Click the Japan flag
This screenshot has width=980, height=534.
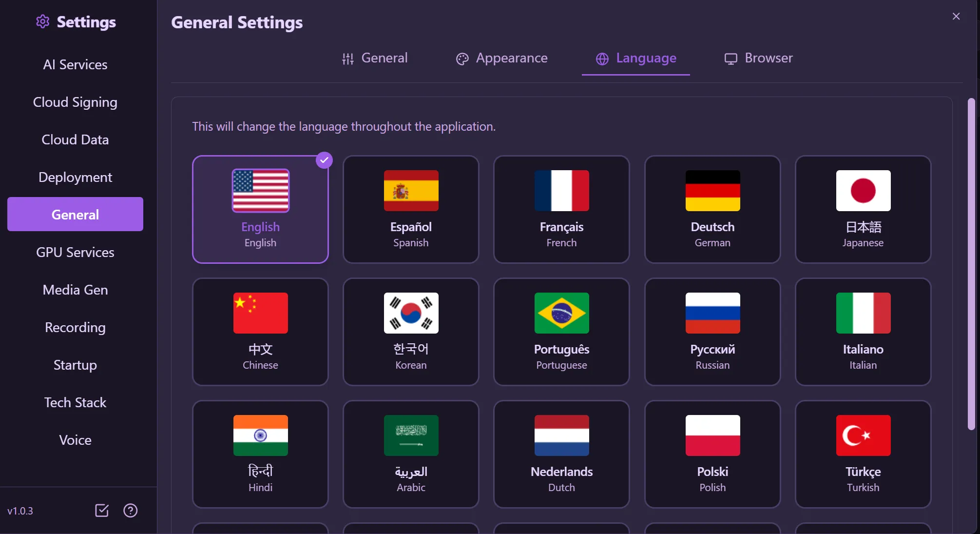click(864, 191)
